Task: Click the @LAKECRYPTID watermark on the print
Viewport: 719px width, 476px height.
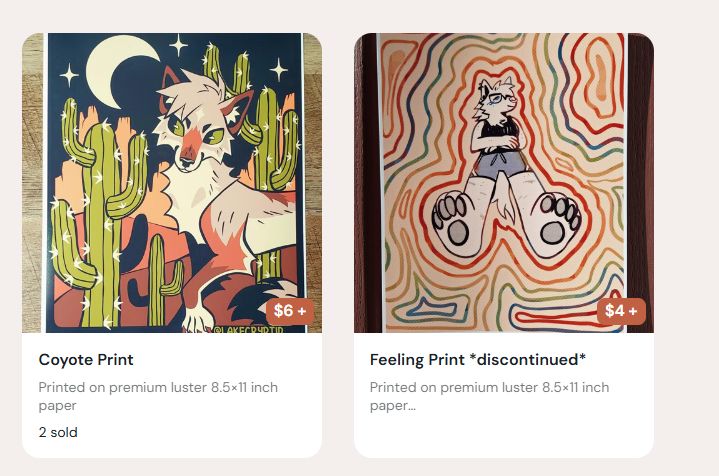Action: (248, 329)
